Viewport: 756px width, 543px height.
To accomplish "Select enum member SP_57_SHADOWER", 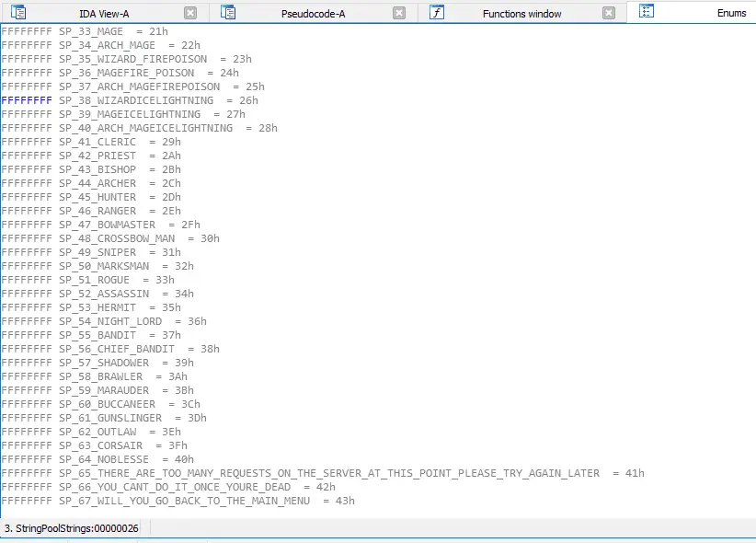I will pyautogui.click(x=104, y=363).
